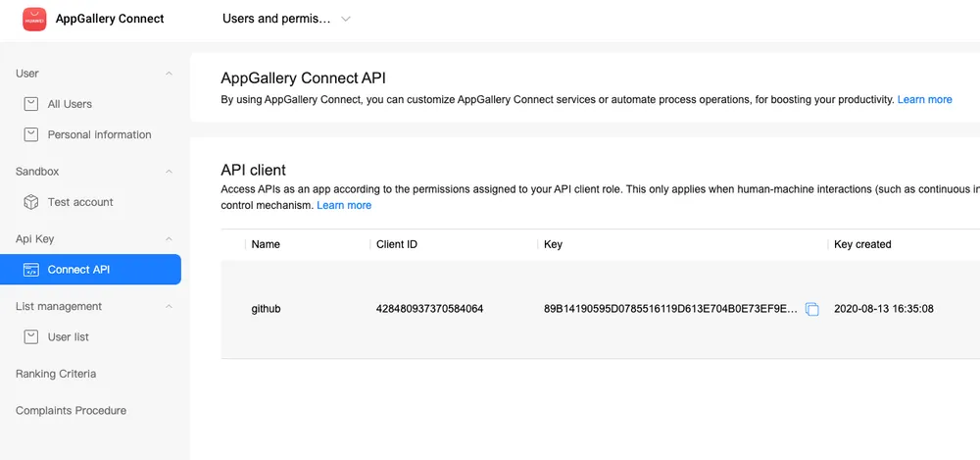Click Learn more in AppGallery Connect API
The height and width of the screenshot is (460, 980).
(924, 99)
